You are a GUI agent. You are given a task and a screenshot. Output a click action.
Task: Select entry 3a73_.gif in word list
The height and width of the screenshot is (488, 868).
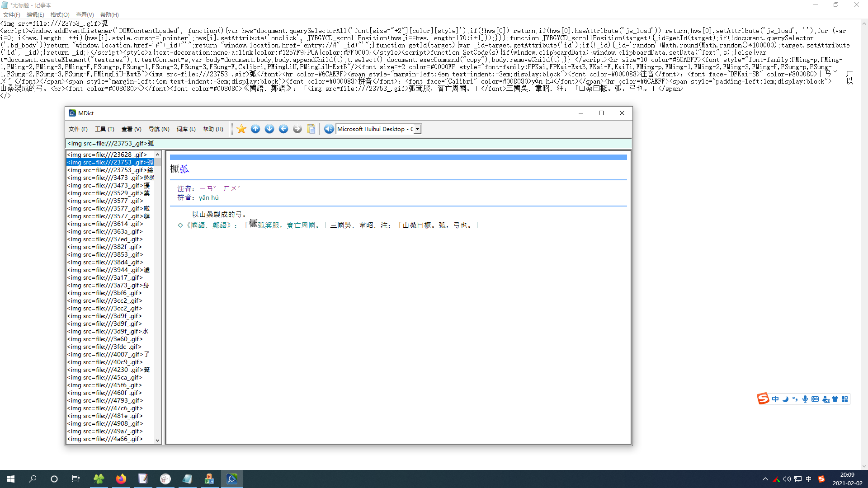110,286
